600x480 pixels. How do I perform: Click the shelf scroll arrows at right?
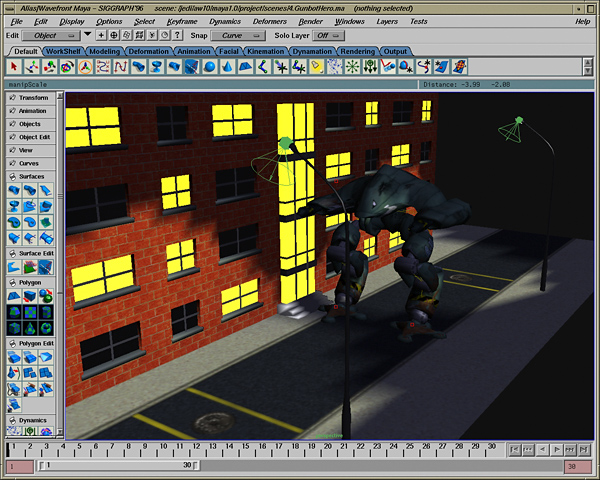588,67
